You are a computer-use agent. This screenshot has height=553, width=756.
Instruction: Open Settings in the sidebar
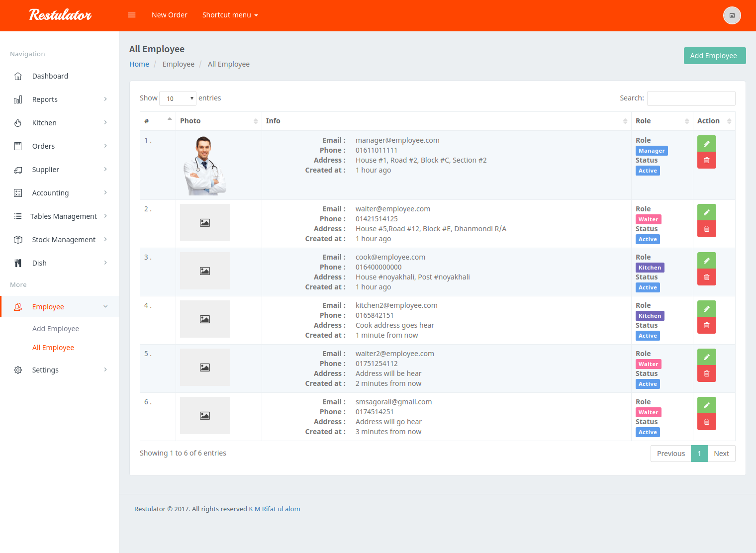45,369
